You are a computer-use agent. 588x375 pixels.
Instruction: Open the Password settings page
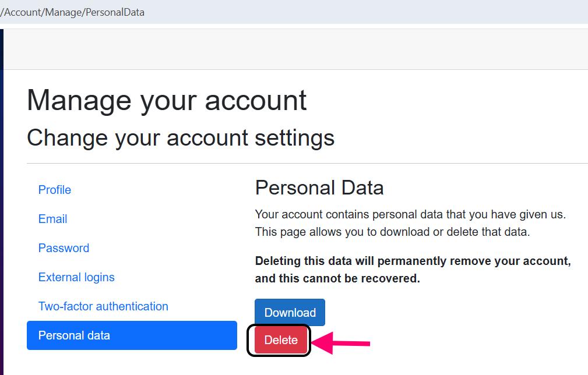pos(64,248)
